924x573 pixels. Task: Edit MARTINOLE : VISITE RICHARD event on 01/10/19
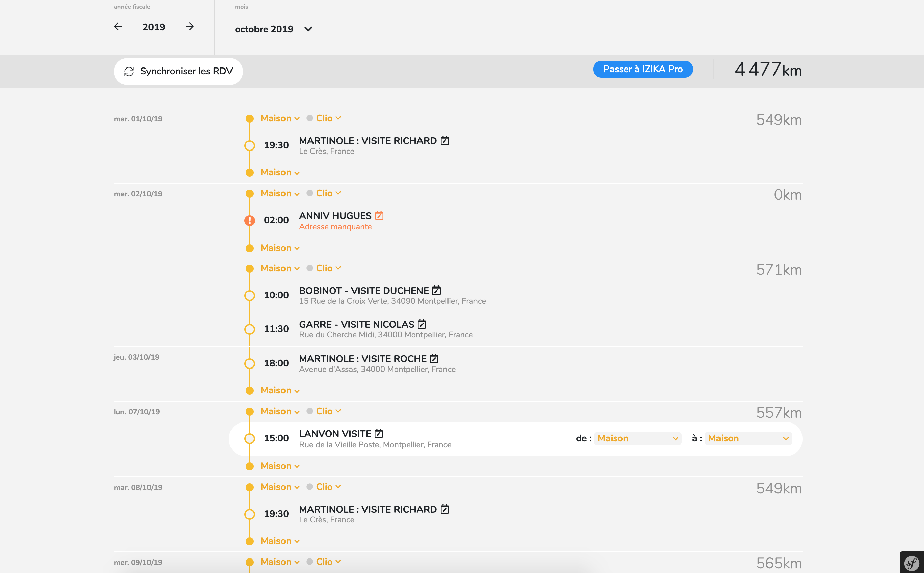tap(444, 141)
